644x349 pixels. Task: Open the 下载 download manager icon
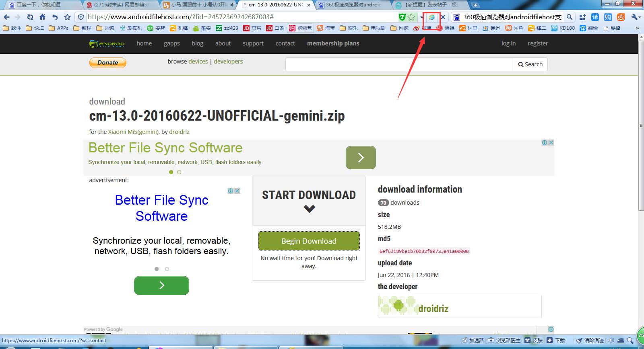(549, 340)
